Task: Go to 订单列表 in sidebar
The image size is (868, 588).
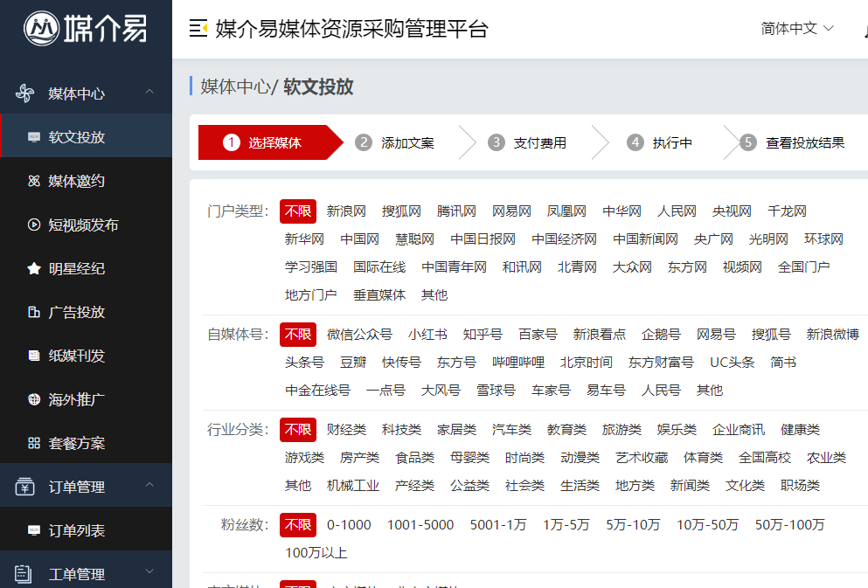Action: (x=76, y=530)
